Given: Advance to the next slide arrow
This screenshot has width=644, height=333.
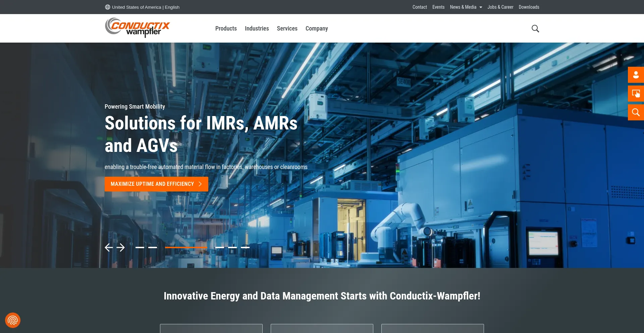Looking at the screenshot, I should [x=121, y=247].
